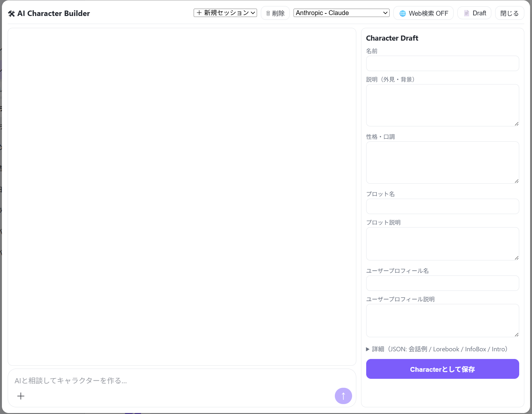Click the send arrow button
The width and height of the screenshot is (532, 414).
[343, 396]
